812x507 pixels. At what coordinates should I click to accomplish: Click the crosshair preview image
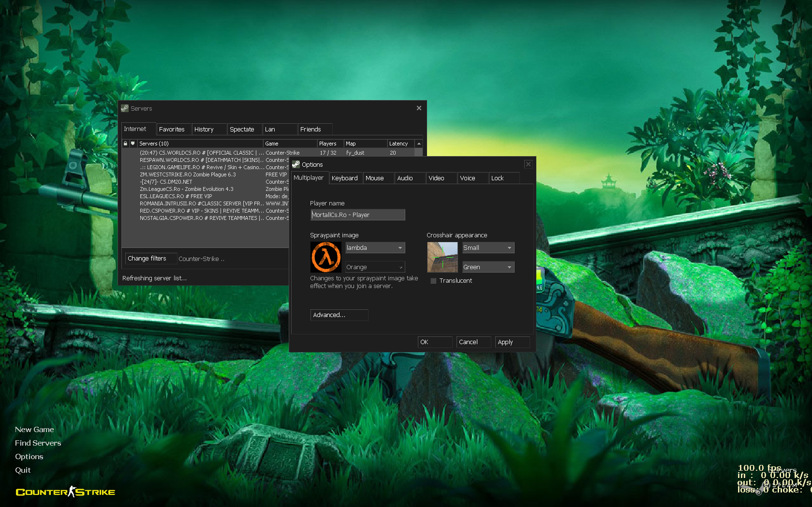click(442, 257)
